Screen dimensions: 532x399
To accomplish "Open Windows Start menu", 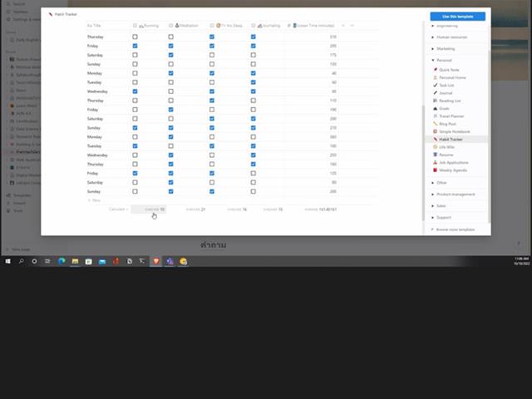I will pyautogui.click(x=7, y=261).
